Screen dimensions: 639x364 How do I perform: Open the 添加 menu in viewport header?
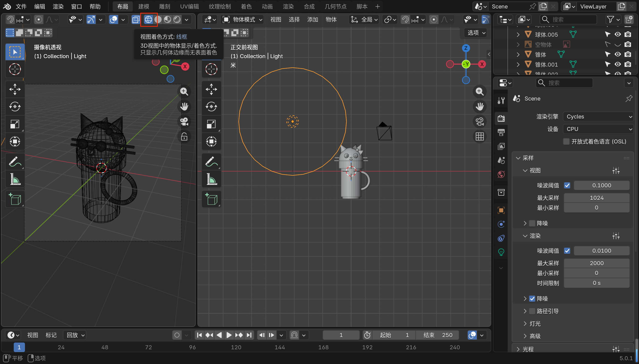point(312,19)
